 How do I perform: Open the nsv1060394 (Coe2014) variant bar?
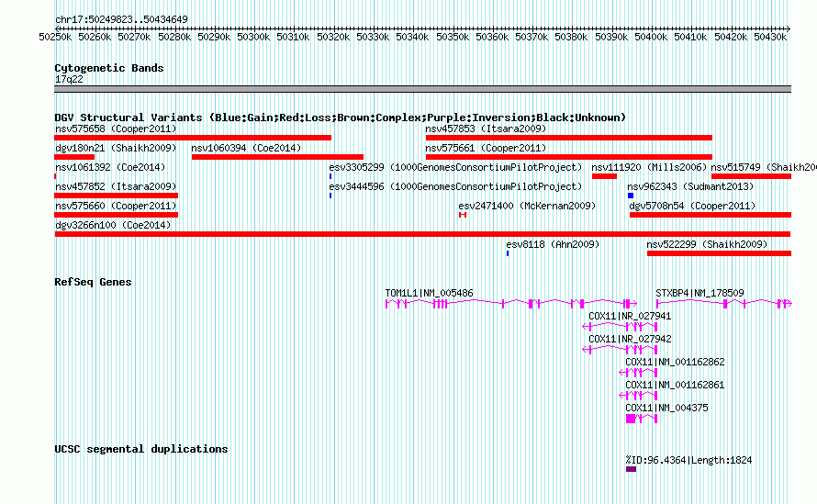pos(277,157)
